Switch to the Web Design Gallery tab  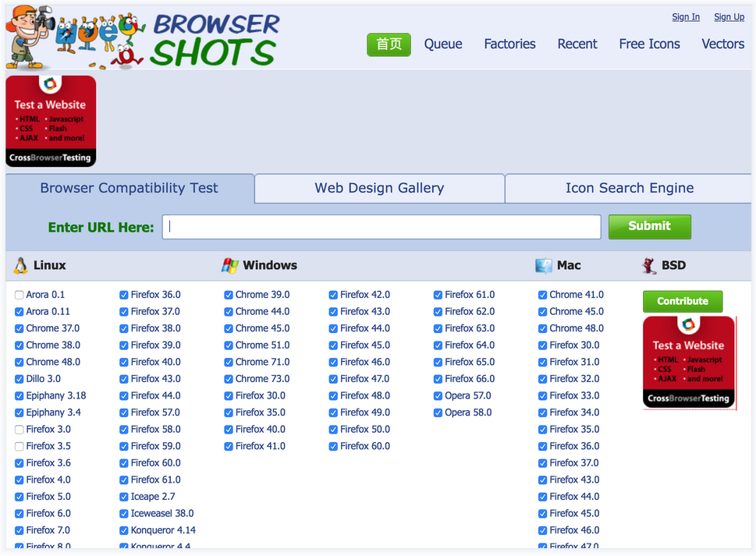[x=379, y=188]
